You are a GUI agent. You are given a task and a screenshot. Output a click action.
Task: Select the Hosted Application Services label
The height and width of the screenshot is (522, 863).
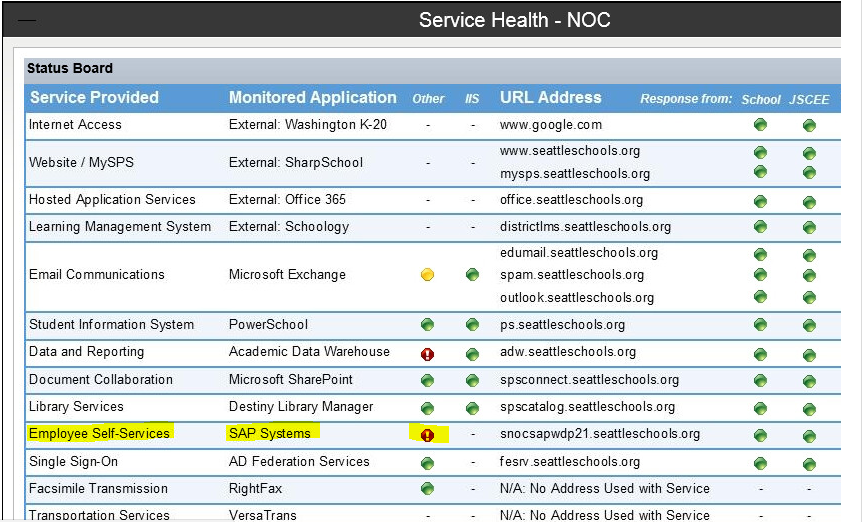112,200
